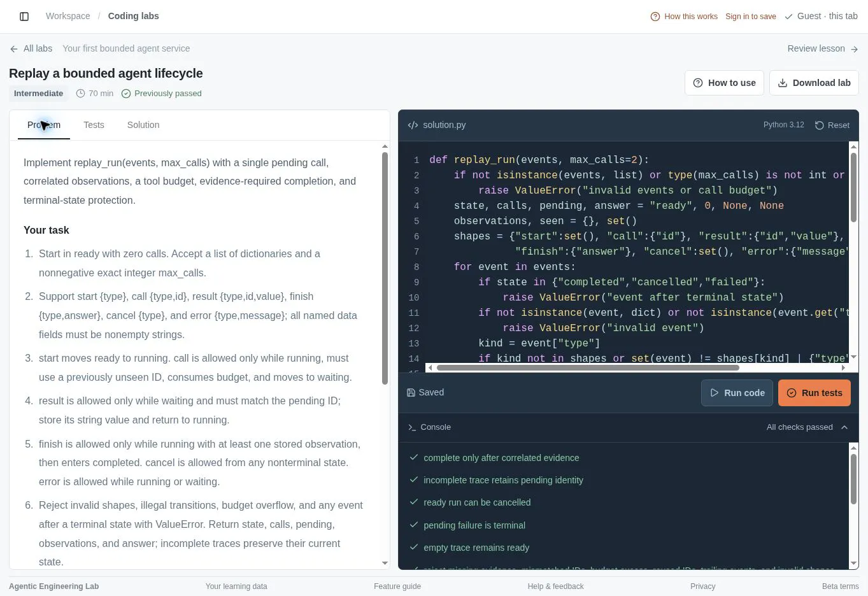The width and height of the screenshot is (868, 596).
Task: Click Sign in to save
Action: (751, 17)
